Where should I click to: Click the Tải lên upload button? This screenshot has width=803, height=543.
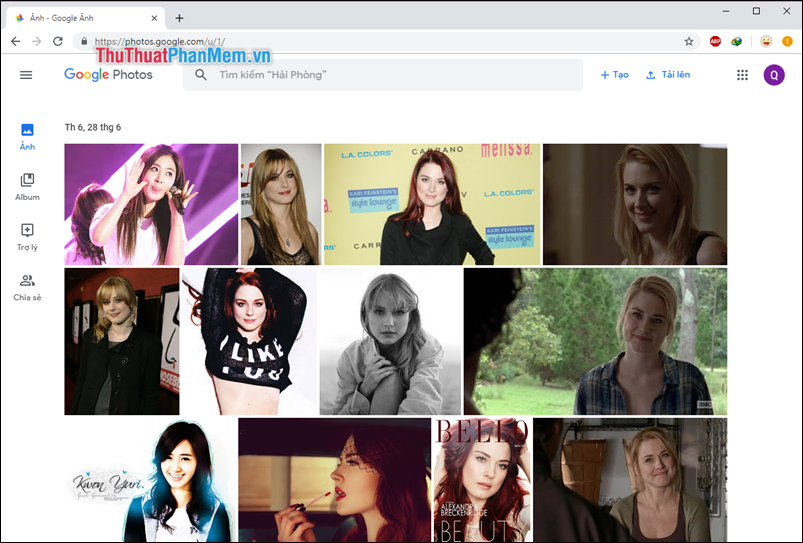(x=668, y=75)
